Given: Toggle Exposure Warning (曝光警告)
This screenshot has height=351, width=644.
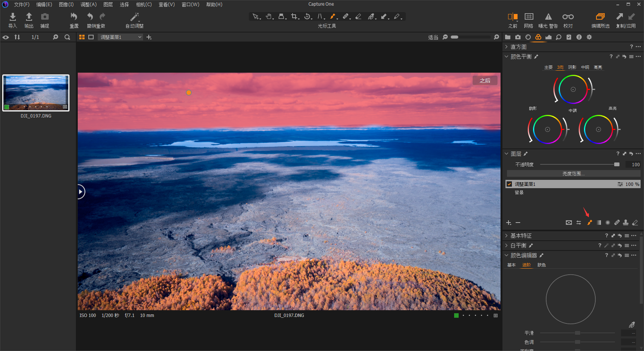Looking at the screenshot, I should coord(548,17).
